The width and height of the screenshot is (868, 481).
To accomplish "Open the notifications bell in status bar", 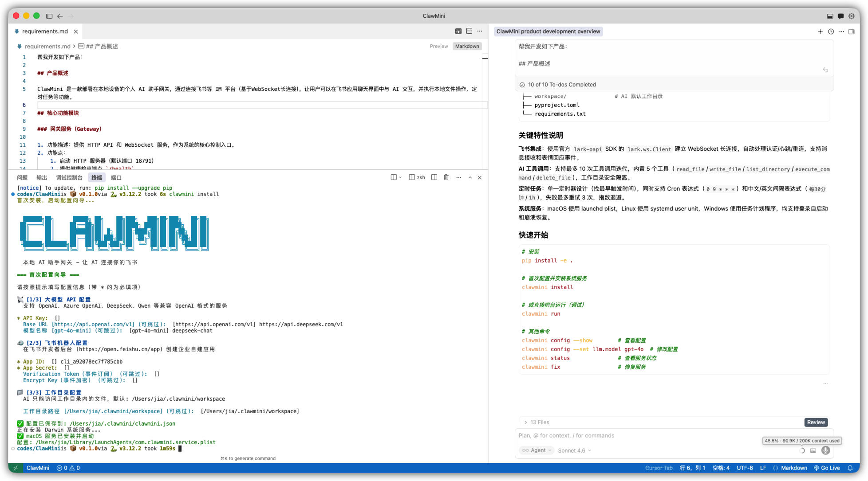I will tap(850, 468).
